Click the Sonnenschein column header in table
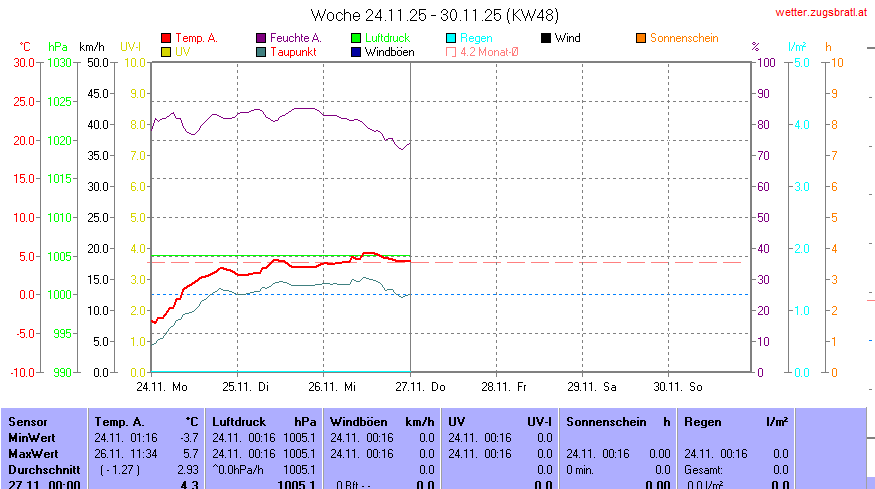The image size is (875, 489). click(x=603, y=422)
